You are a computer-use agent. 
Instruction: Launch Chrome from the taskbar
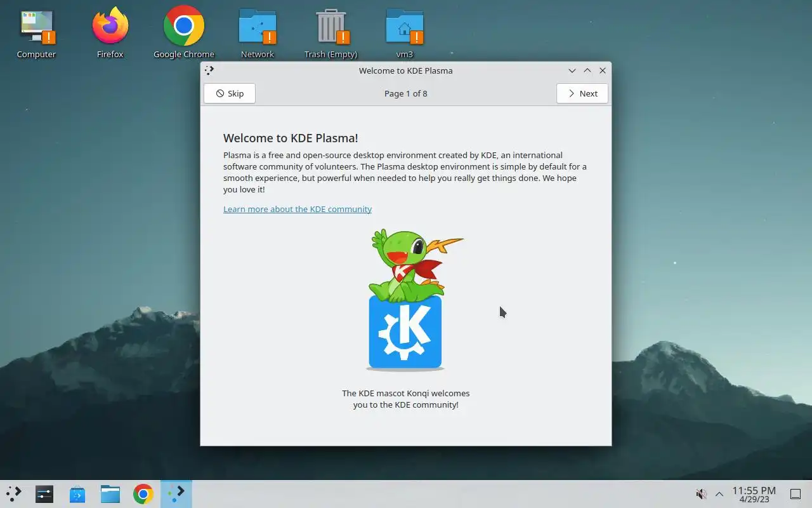coord(143,494)
